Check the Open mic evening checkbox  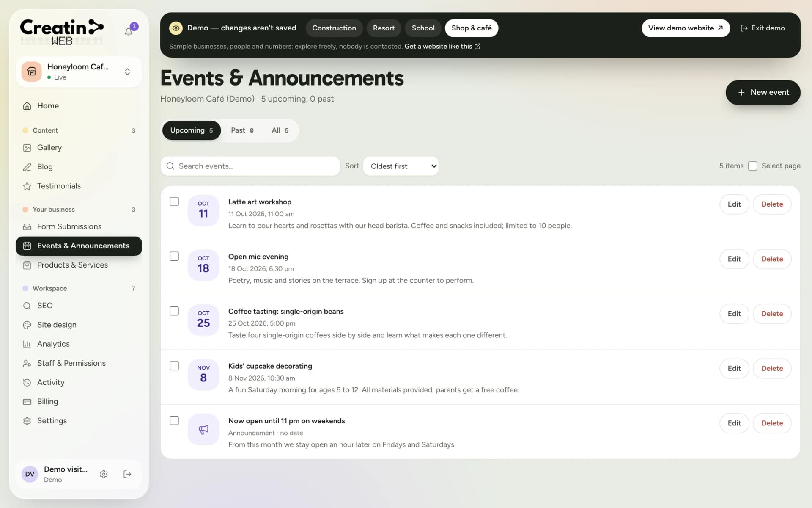pos(174,256)
